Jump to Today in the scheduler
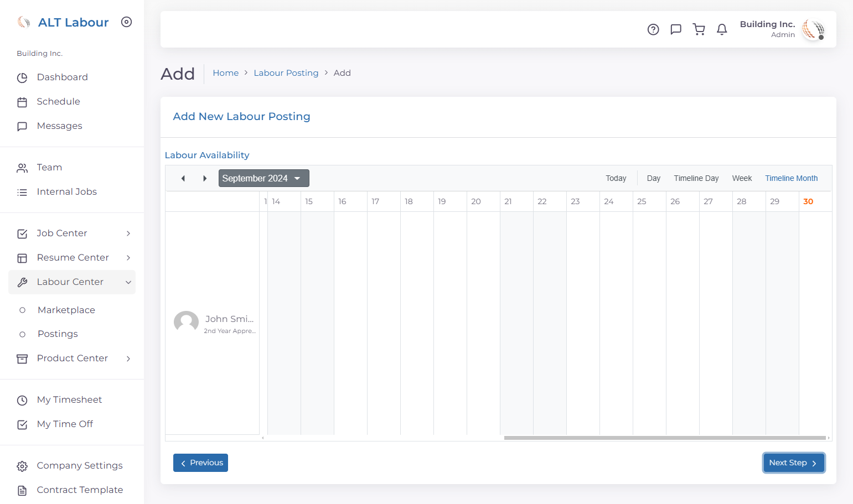The height and width of the screenshot is (504, 853). (616, 178)
